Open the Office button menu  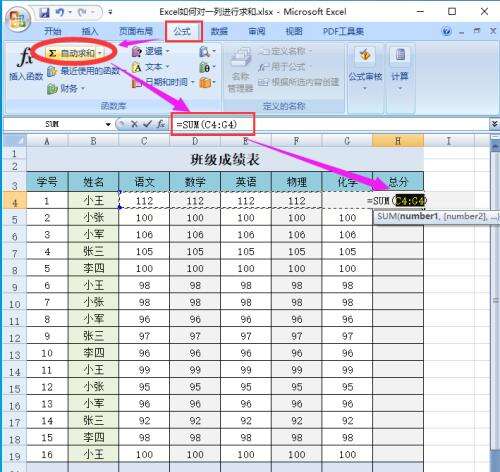[18, 18]
